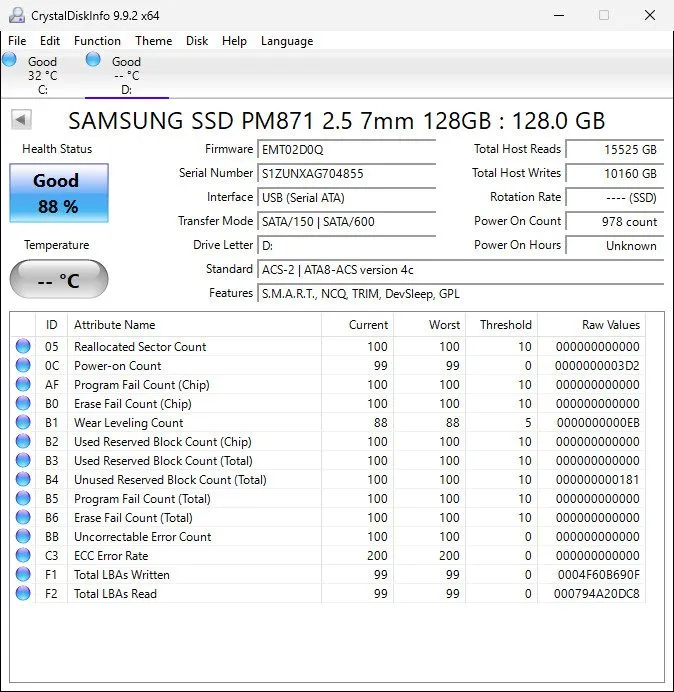
Task: Go to previous disk with left arrow
Action: click(21, 119)
